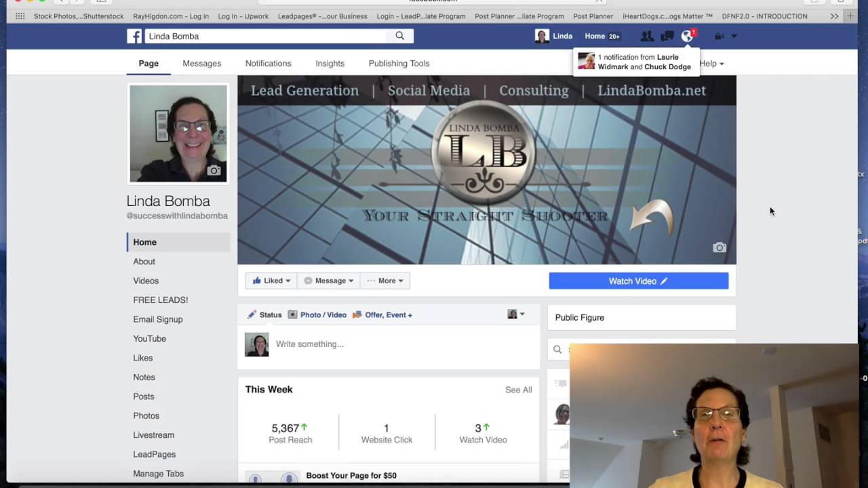
Task: Open Post Planner bookmark
Action: (593, 16)
